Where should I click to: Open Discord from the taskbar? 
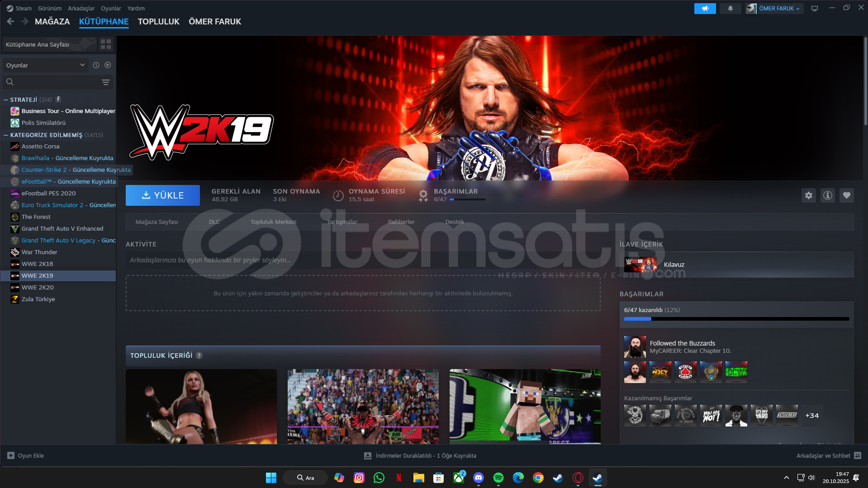coord(479,478)
